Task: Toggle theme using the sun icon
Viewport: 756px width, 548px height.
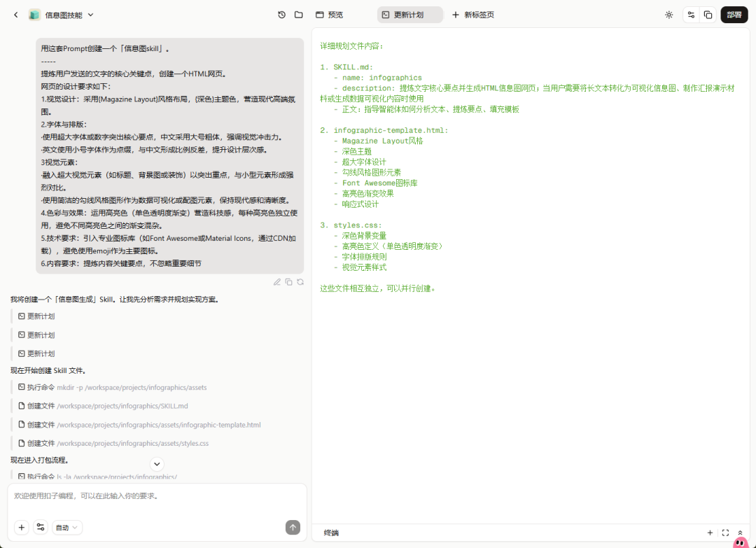Action: (x=669, y=14)
